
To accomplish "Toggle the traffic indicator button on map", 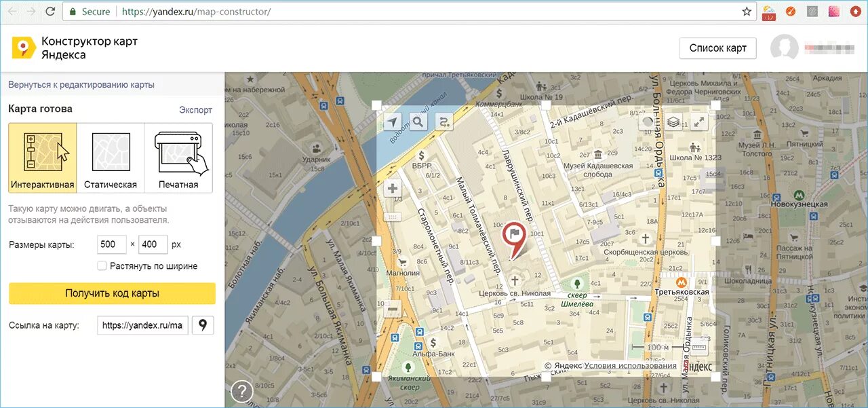I will 648,122.
